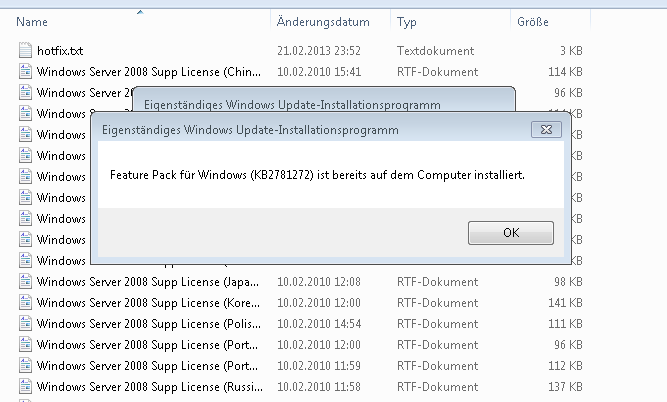The width and height of the screenshot is (667, 402).
Task: Click the Japanese Supp License RTF icon
Action: (x=26, y=281)
